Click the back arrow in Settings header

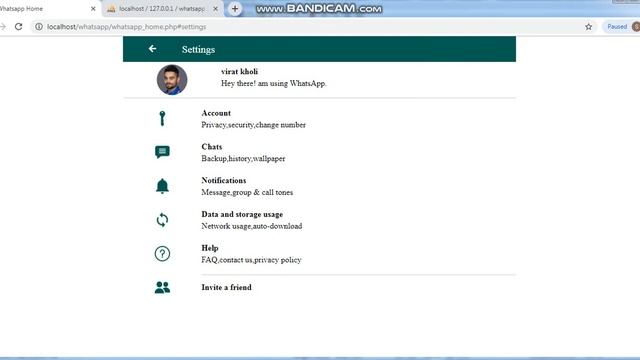(152, 49)
